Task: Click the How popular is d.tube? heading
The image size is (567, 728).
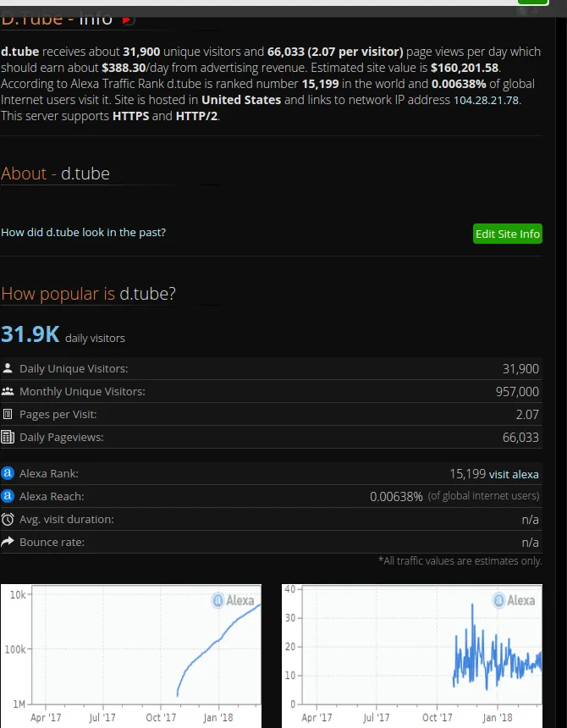Action: tap(88, 294)
